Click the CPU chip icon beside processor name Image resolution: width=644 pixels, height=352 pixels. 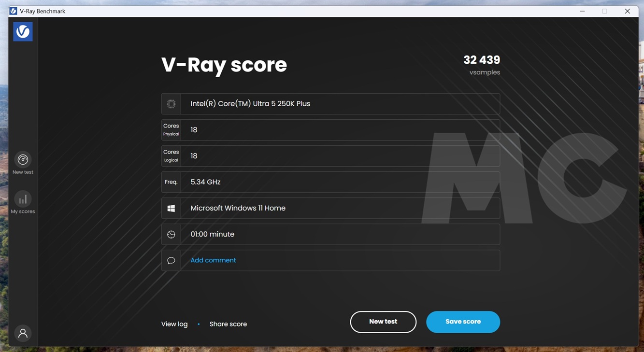(171, 103)
